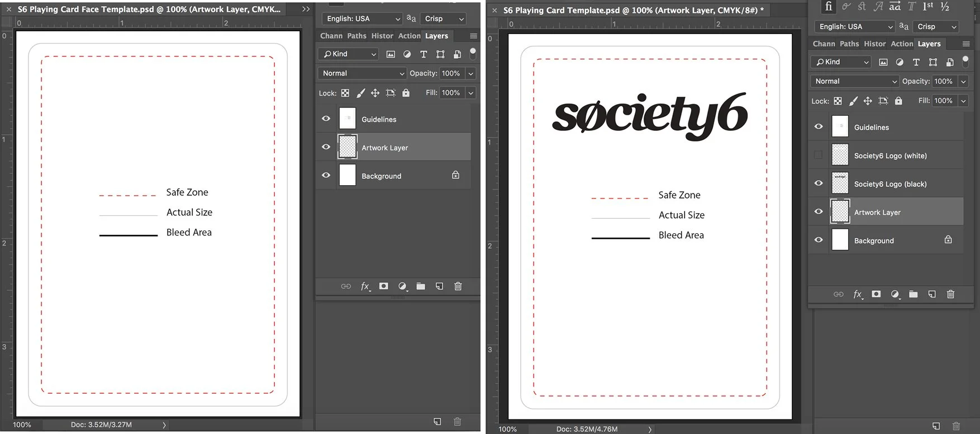Click type layer filter icon in left panel
Screen dimensions: 980x434
[x=424, y=54]
